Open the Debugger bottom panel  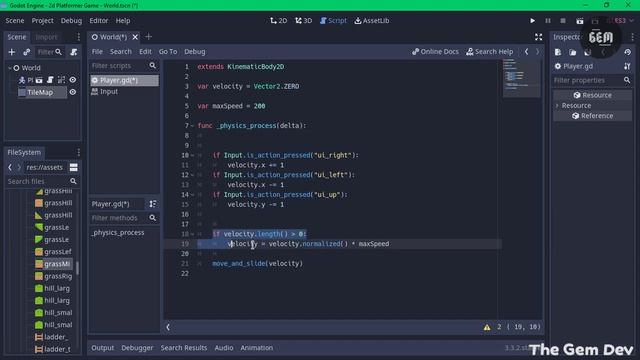coord(137,348)
